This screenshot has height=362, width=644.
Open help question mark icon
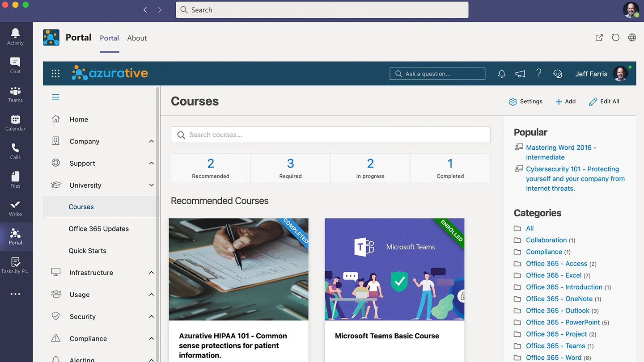tap(539, 73)
